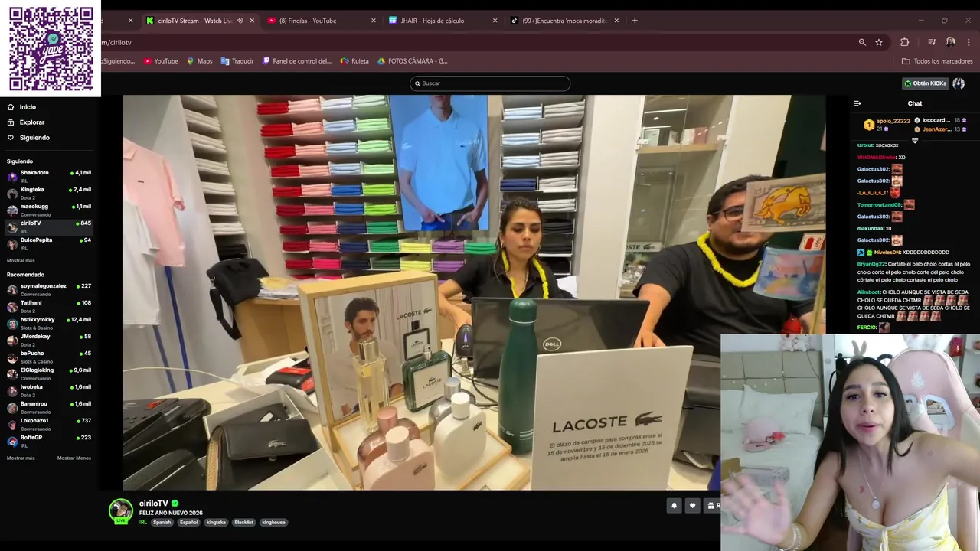Open the Panel de control bookmark
The width and height of the screenshot is (980, 551).
pos(297,61)
